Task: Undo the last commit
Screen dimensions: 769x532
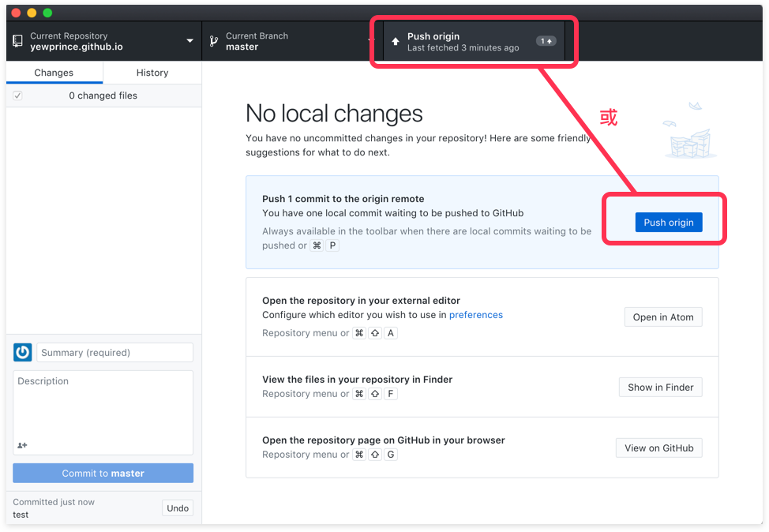Action: pyautogui.click(x=178, y=508)
